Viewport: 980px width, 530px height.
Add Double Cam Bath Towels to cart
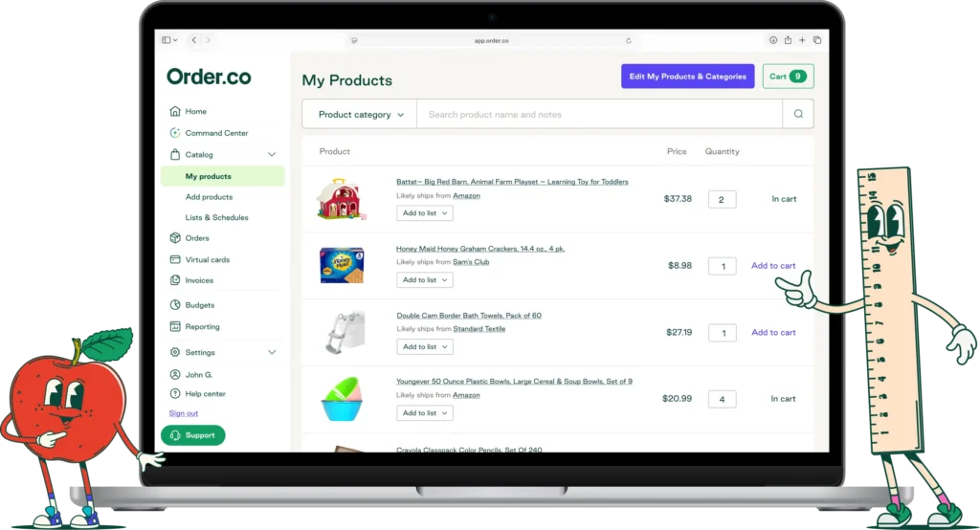(773, 333)
